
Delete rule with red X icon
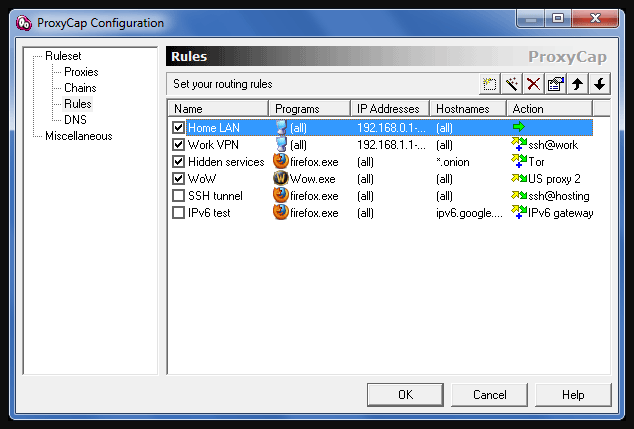(x=533, y=84)
